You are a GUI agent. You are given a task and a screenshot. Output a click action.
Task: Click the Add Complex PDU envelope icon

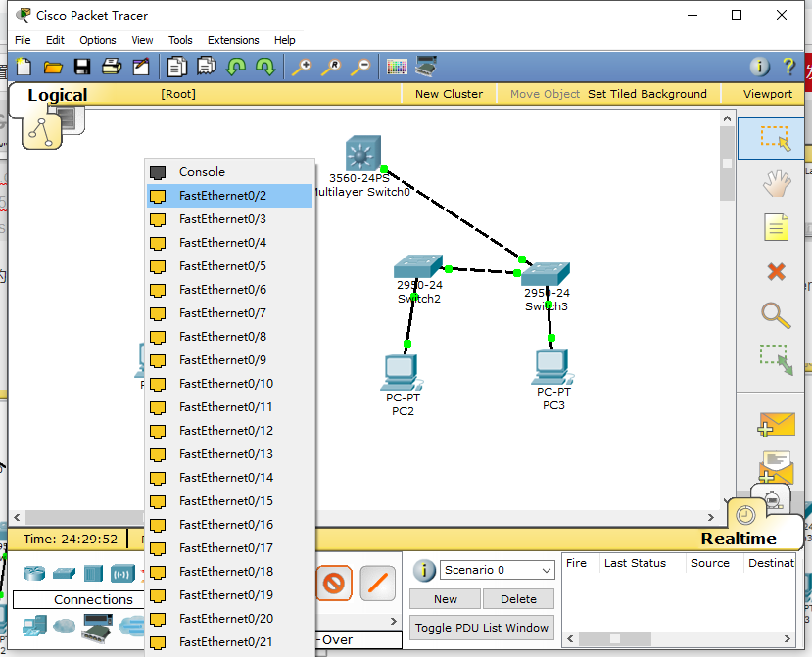click(776, 466)
